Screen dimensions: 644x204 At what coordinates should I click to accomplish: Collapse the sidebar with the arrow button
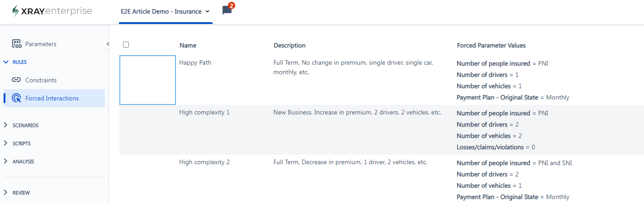[108, 44]
